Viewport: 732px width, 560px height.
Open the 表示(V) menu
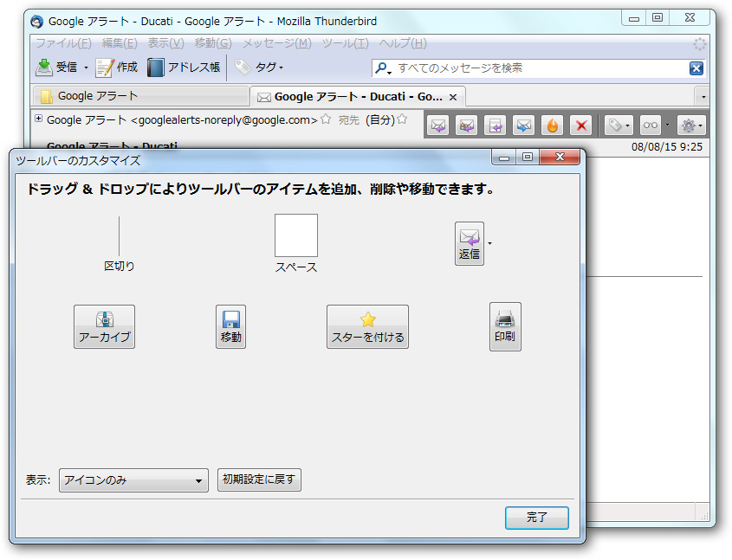pyautogui.click(x=165, y=43)
